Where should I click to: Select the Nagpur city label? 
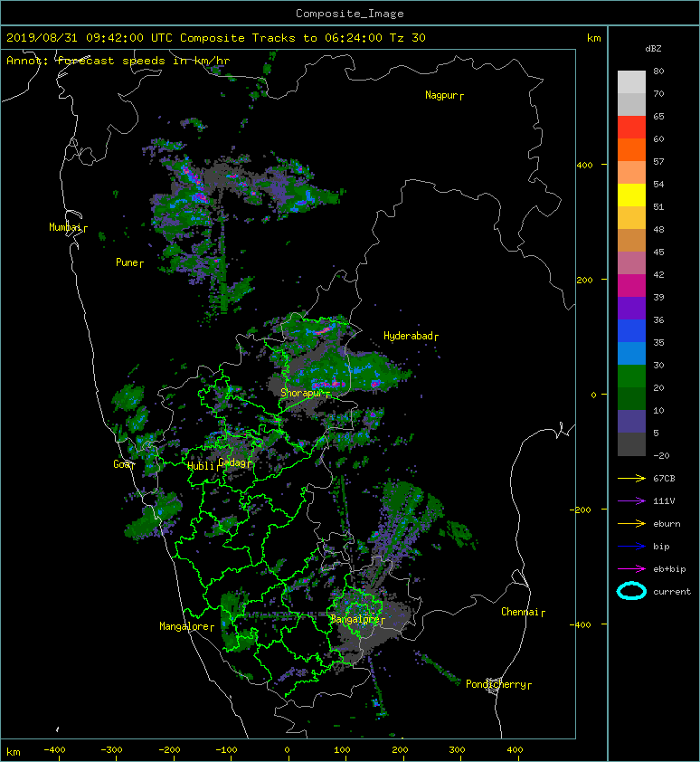pos(441,95)
